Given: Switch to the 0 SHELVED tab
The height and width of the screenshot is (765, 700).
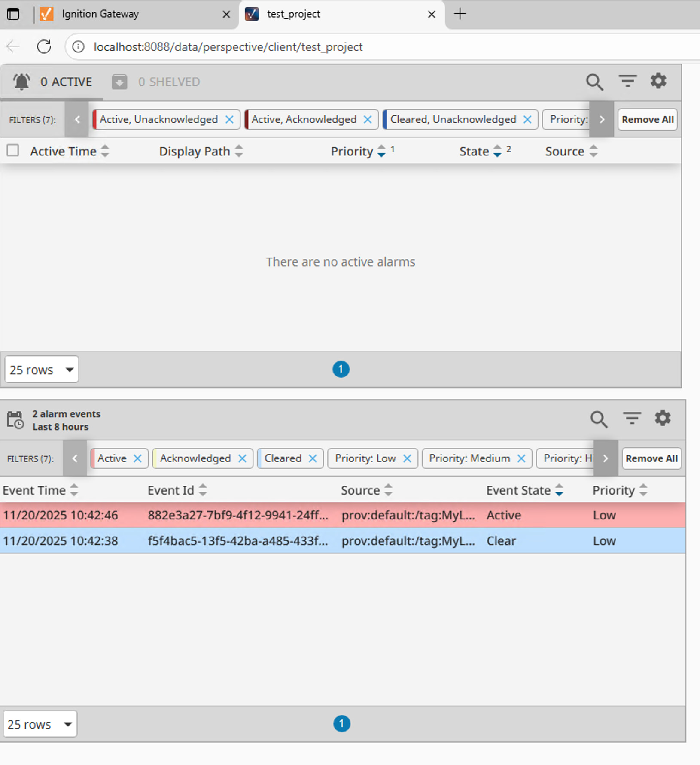Looking at the screenshot, I should (156, 82).
